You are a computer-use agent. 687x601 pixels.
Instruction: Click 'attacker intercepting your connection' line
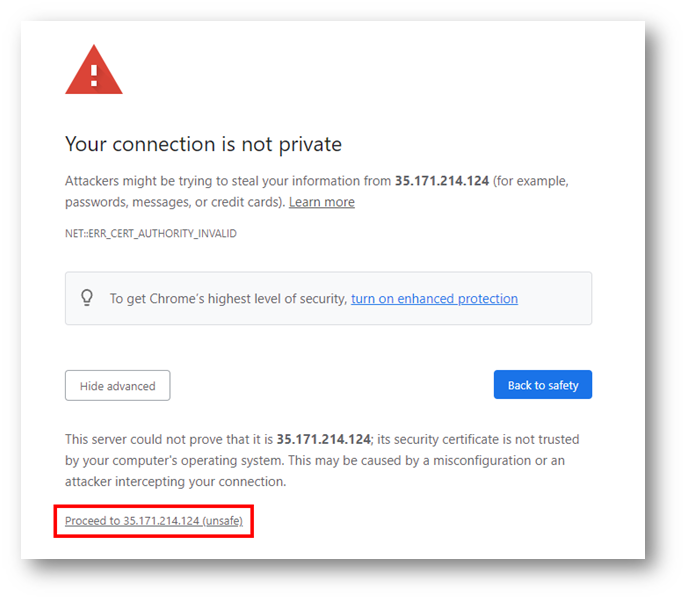(x=175, y=482)
